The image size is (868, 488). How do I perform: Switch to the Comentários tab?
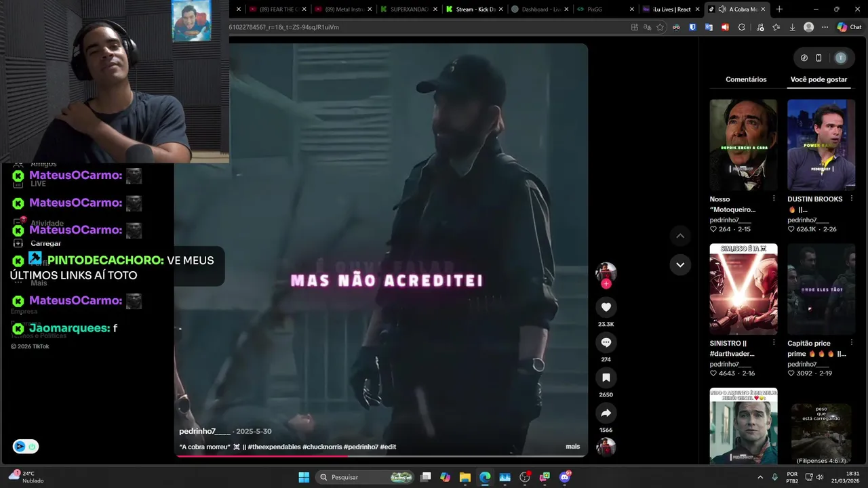746,79
